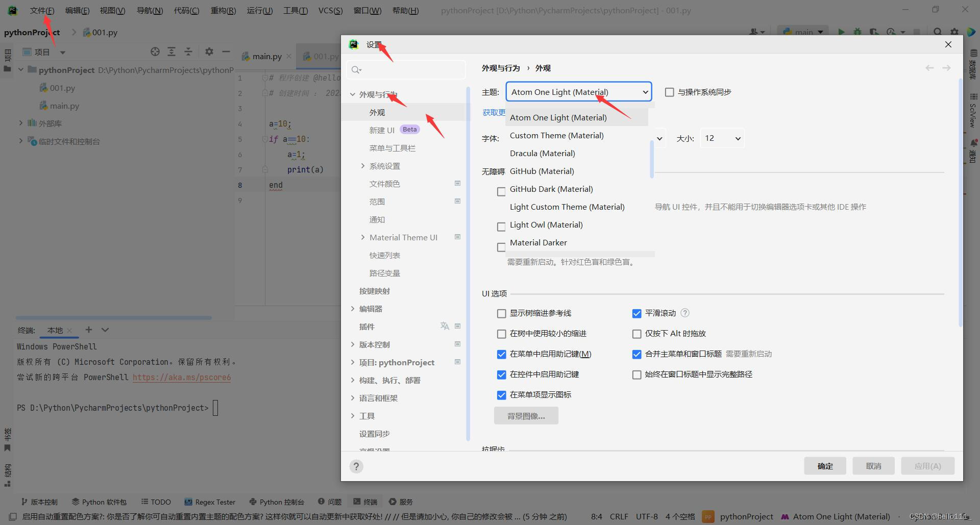The image size is (980, 525).
Task: Open the SciView sidebar panel
Action: point(973,110)
